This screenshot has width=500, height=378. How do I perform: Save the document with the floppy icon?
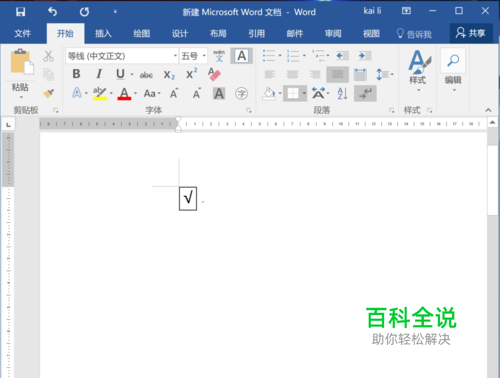click(x=21, y=12)
